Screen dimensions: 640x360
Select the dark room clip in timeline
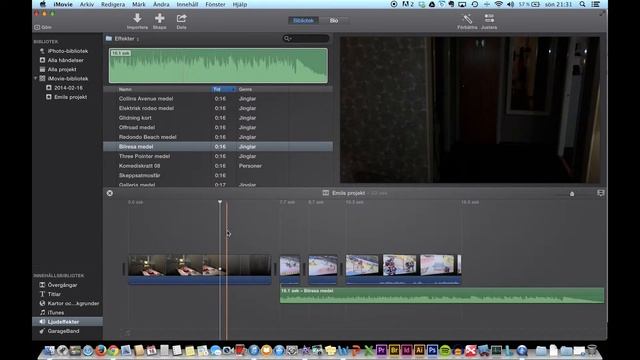[x=200, y=269]
